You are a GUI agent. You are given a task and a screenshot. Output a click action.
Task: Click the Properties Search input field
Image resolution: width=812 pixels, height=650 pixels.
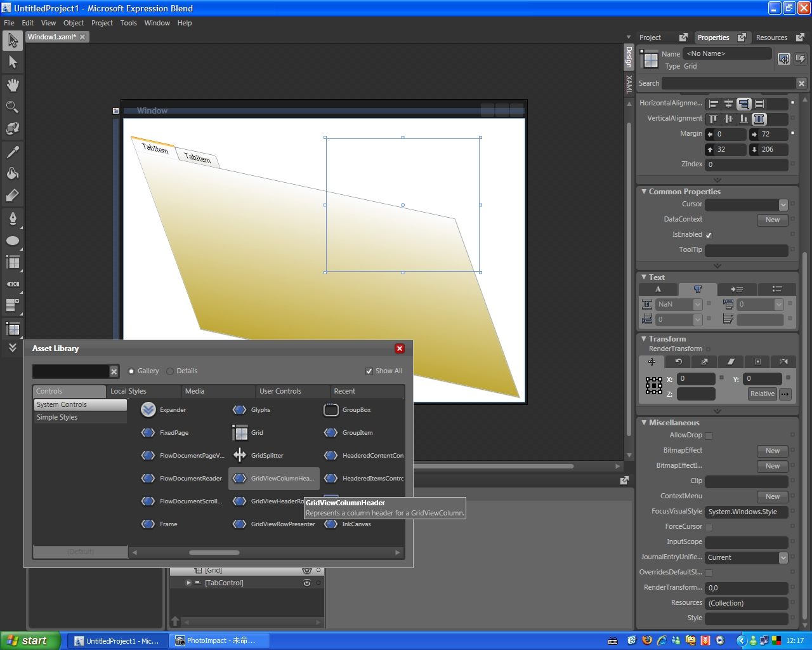[728, 83]
